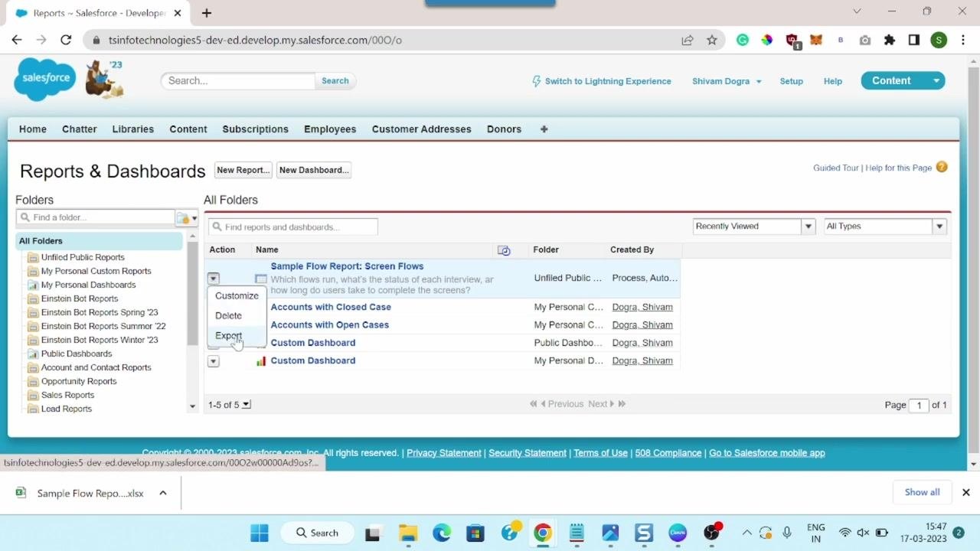Open the Recently Viewed filter dropdown

[x=808, y=227]
